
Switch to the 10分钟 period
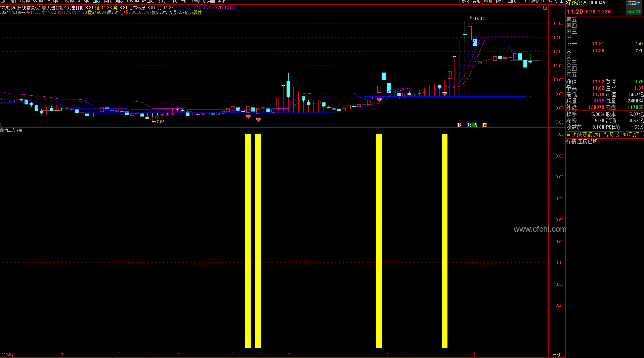133,2
